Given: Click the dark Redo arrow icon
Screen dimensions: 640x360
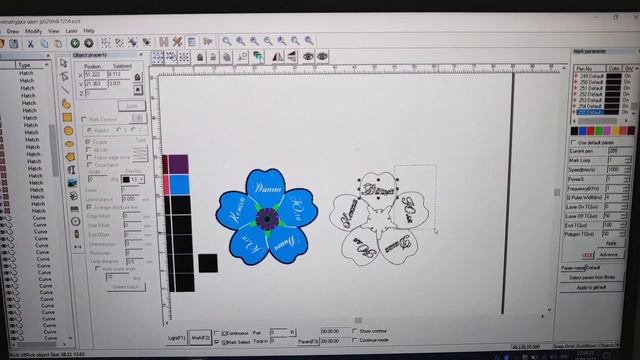Looking at the screenshot, I should pyautogui.click(x=89, y=43).
